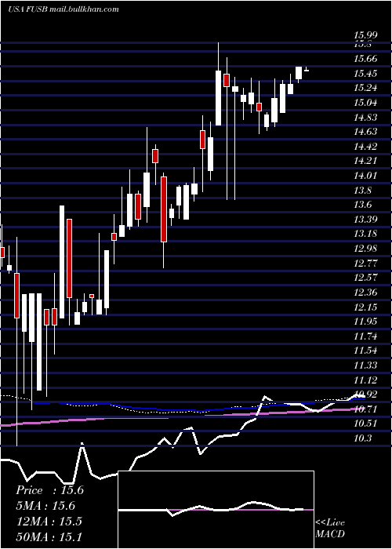Click the 11.95 price axis label
Image resolution: width=392 pixels, height=549 pixels.
[365, 322]
